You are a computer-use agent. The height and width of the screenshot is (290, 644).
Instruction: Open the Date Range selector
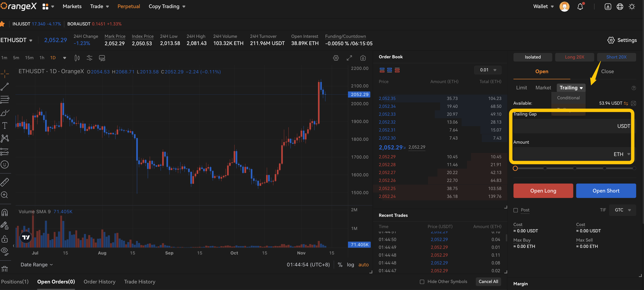pyautogui.click(x=37, y=265)
